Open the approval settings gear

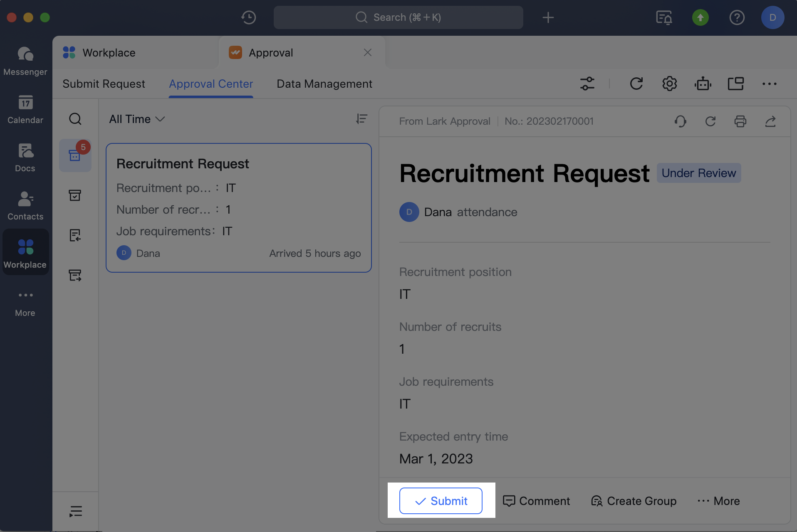point(669,84)
